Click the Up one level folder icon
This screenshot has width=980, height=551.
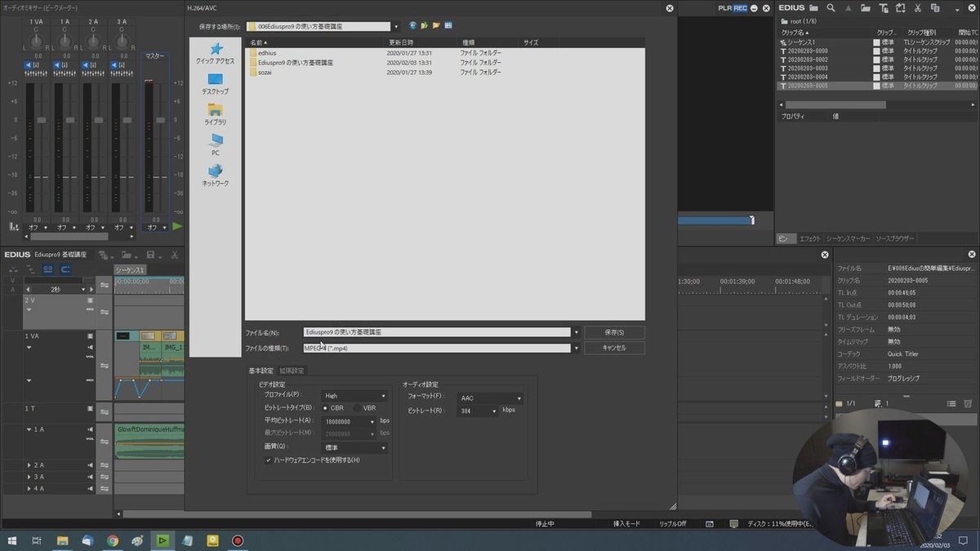coord(425,26)
